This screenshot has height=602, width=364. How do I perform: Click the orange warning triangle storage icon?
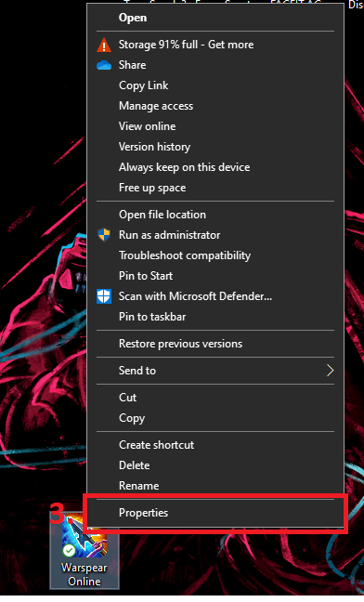[104, 45]
